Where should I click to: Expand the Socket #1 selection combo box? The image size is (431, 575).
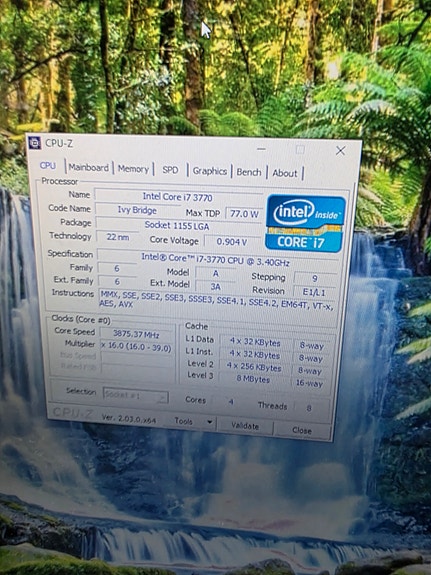[x=135, y=395]
